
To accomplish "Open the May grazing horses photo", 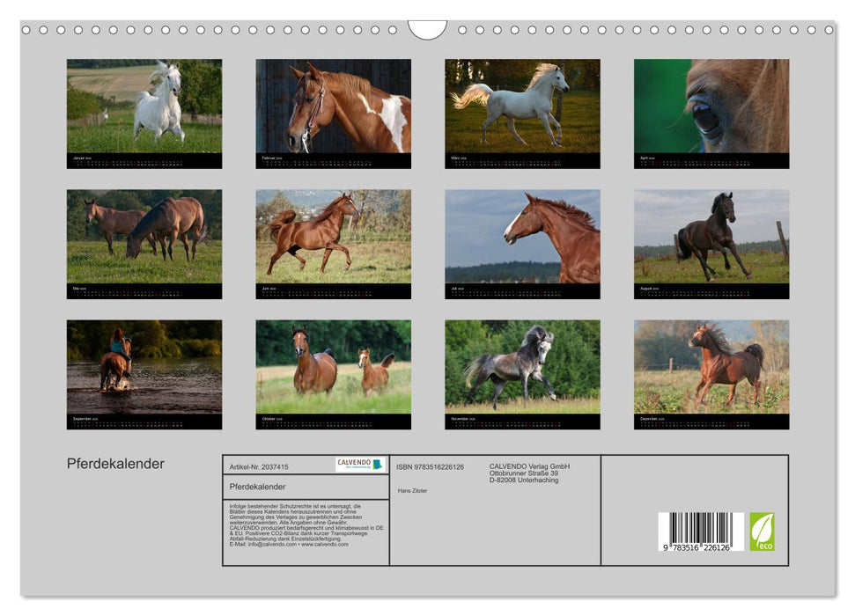I will coord(144,237).
